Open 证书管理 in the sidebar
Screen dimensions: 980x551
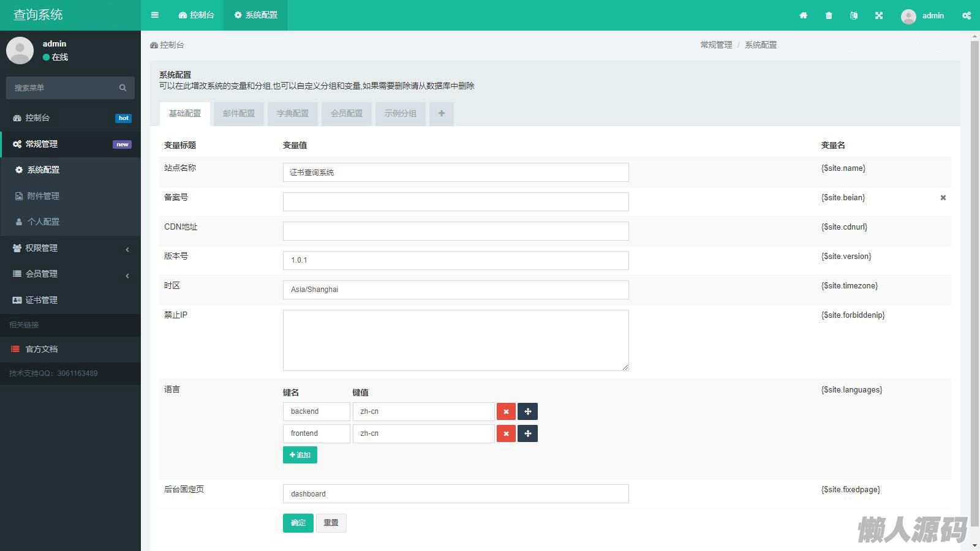pyautogui.click(x=42, y=300)
